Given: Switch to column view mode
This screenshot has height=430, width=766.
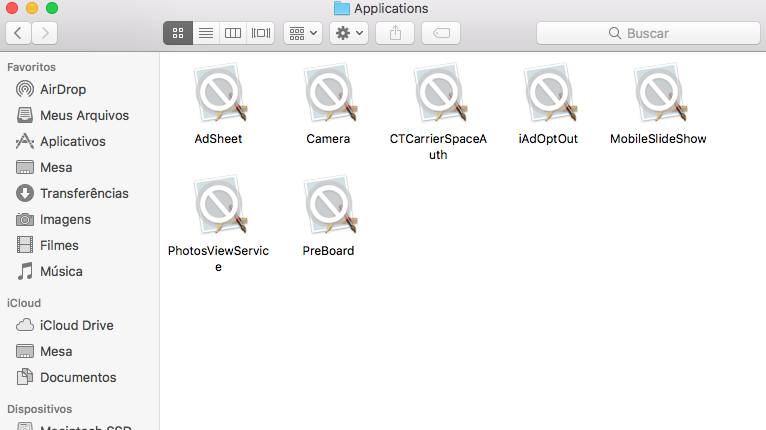Looking at the screenshot, I should [233, 33].
